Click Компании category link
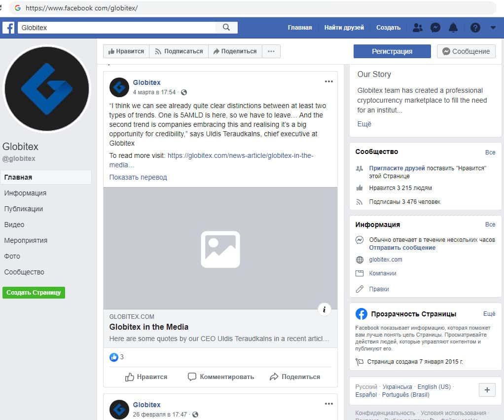This screenshot has width=504, height=420. point(383,273)
